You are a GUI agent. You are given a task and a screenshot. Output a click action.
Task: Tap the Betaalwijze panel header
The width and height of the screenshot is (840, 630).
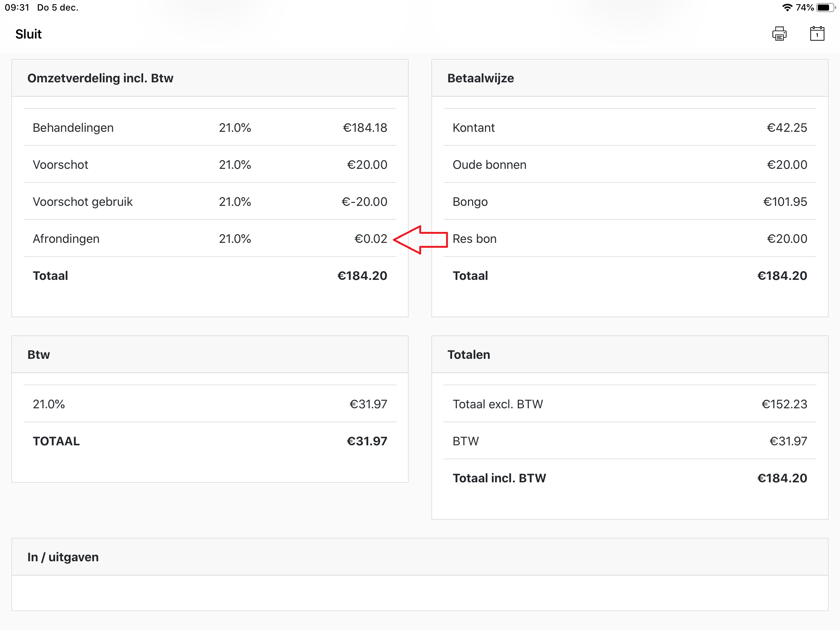[480, 78]
